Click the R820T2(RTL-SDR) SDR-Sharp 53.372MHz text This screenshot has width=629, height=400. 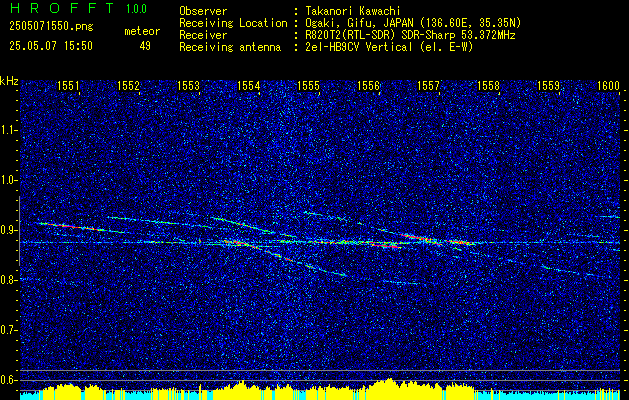[x=409, y=35]
